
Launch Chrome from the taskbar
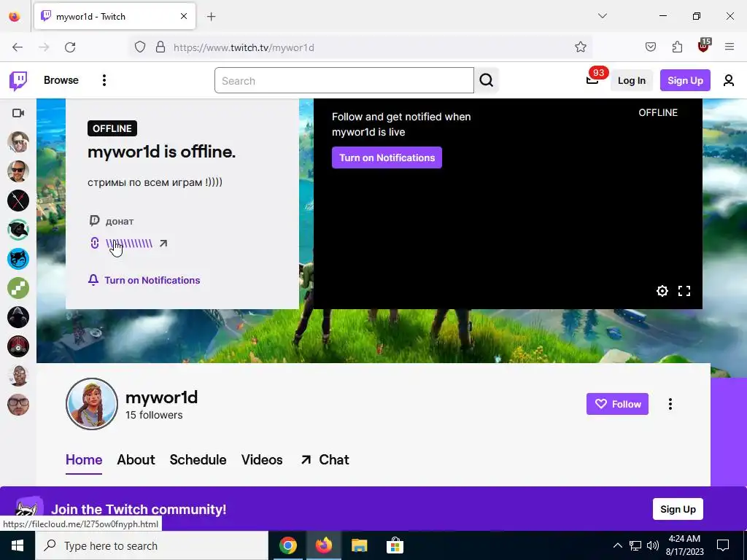pyautogui.click(x=287, y=545)
